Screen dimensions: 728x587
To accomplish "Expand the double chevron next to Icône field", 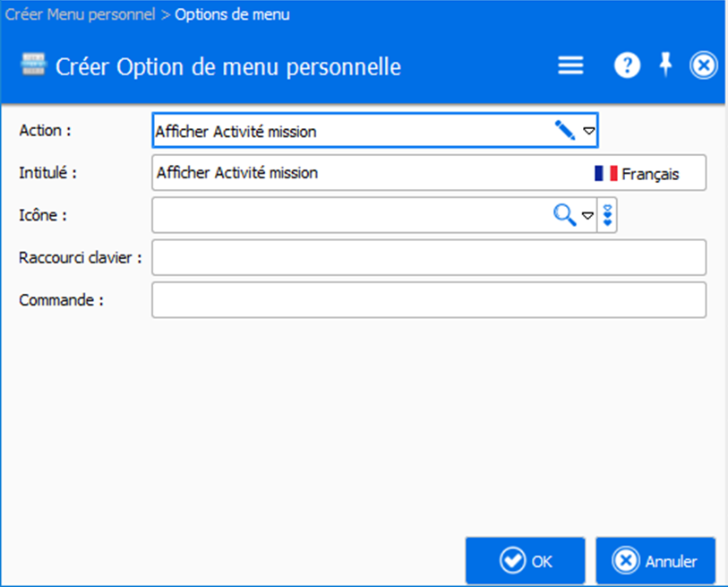I will (x=608, y=215).
